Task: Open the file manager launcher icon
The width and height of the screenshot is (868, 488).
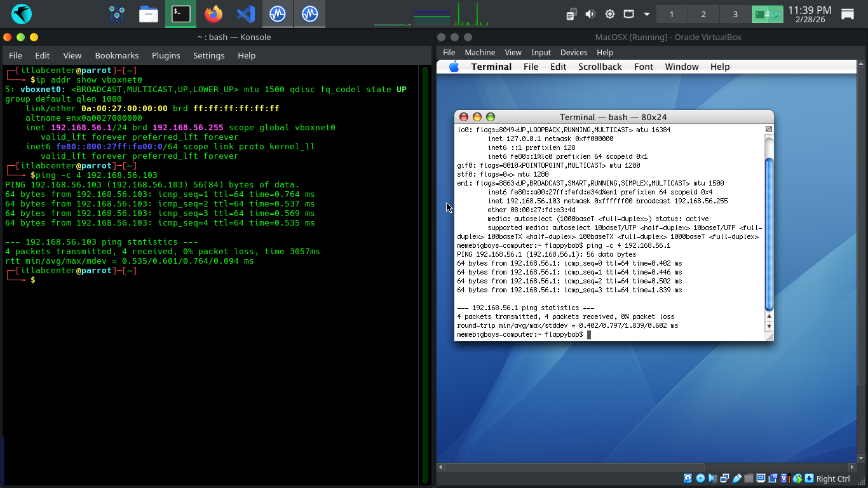Action: 149,13
